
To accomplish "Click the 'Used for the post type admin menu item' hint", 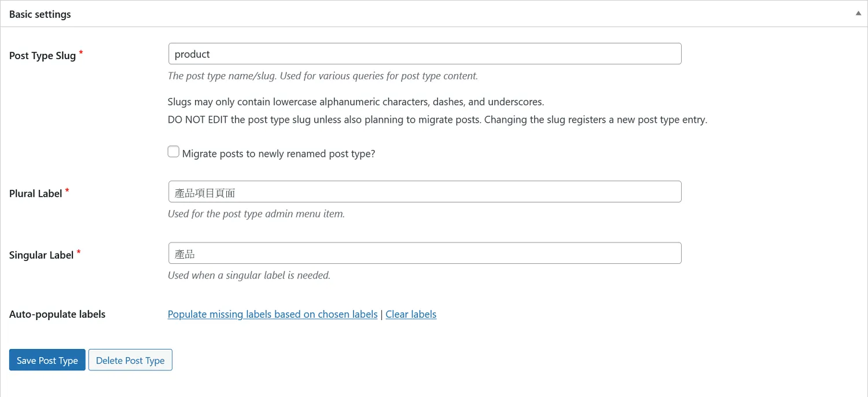I will (x=256, y=214).
